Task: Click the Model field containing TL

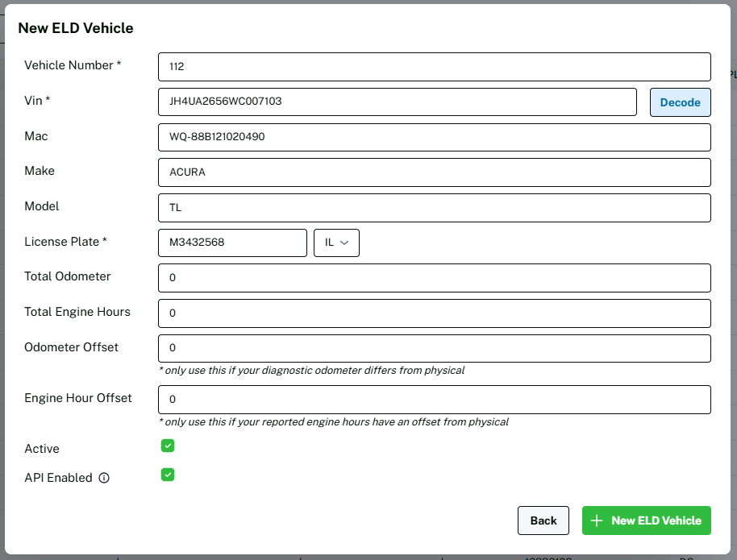Action: [x=434, y=207]
